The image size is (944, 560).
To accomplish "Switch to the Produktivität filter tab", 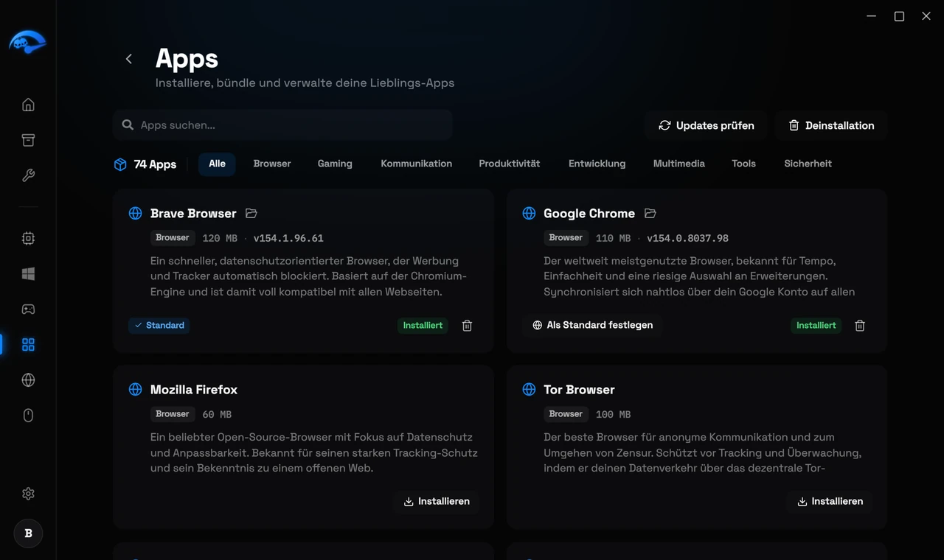I will coord(510,164).
